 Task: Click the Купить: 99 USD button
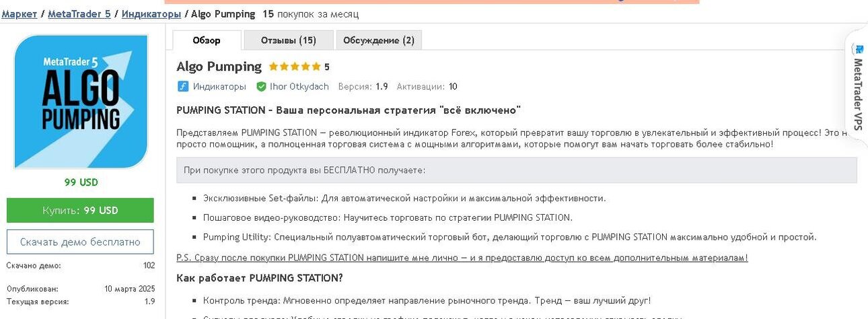(x=80, y=210)
